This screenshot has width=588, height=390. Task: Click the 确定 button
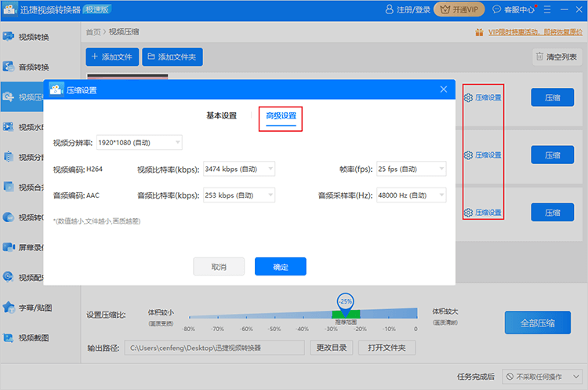[x=280, y=267]
